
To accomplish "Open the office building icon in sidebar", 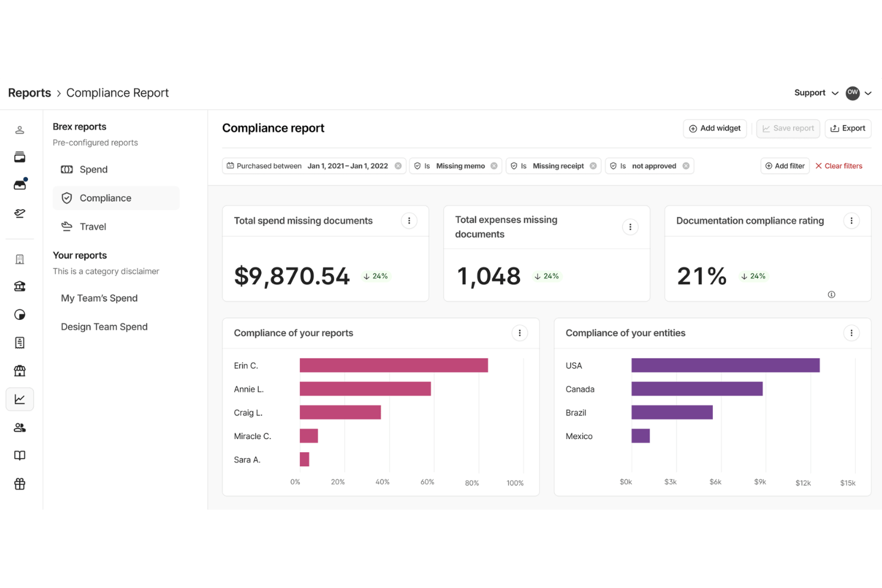I will [x=20, y=259].
